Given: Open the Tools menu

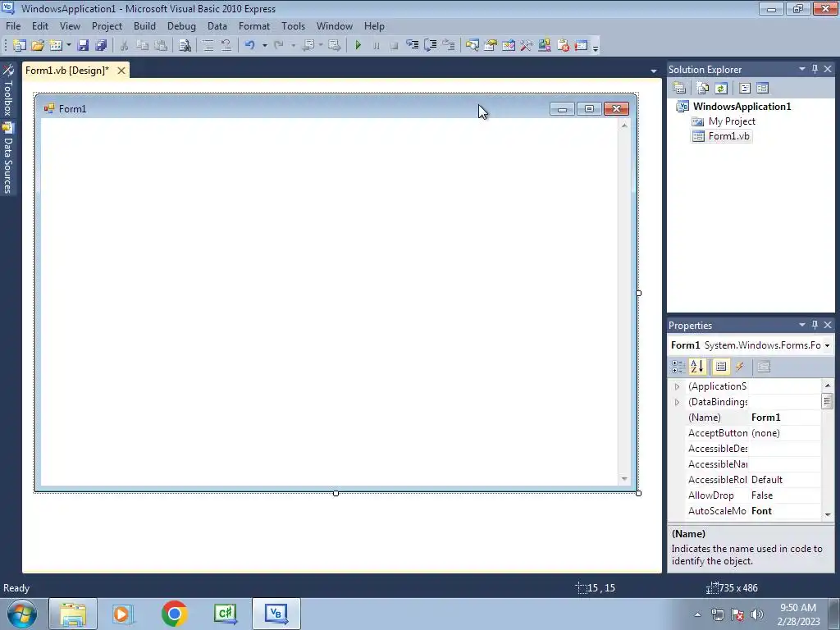Looking at the screenshot, I should pos(293,25).
